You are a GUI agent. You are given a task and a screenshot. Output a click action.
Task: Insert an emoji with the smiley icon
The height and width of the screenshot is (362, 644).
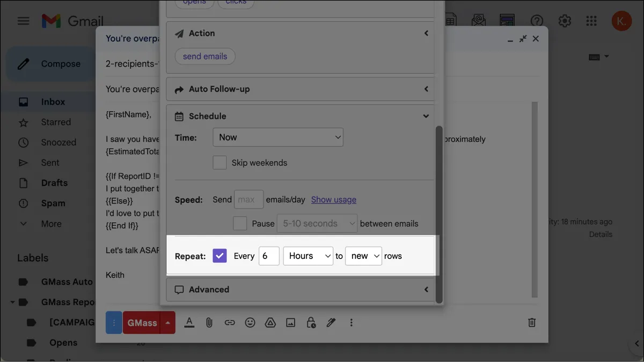click(250, 322)
